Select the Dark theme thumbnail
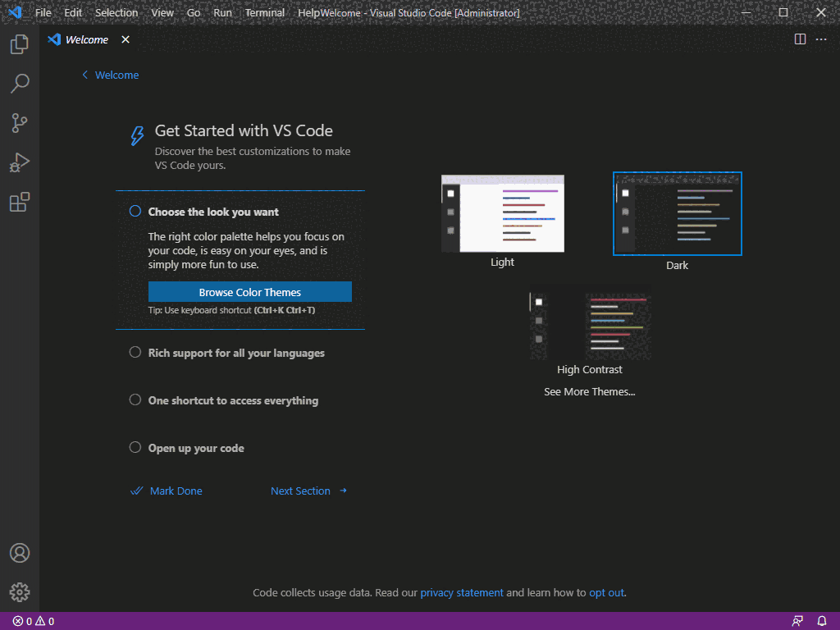Screen dimensions: 840x630 click(677, 213)
